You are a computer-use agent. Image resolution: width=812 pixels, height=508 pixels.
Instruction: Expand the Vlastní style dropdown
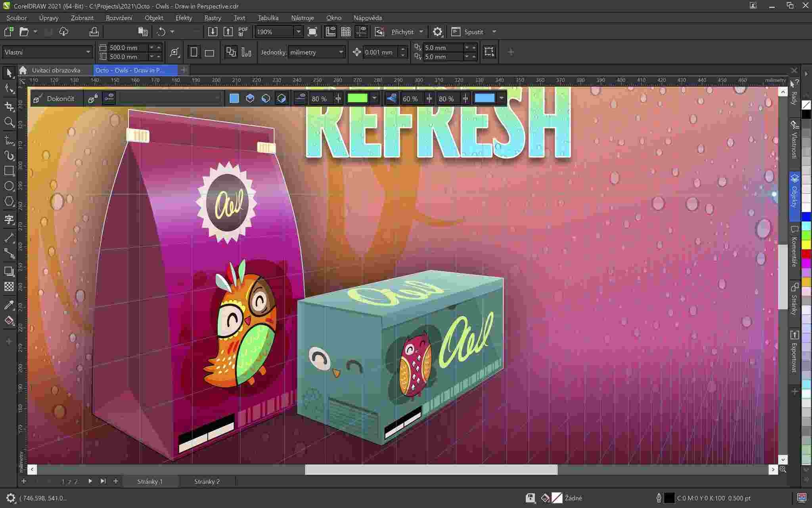point(88,52)
